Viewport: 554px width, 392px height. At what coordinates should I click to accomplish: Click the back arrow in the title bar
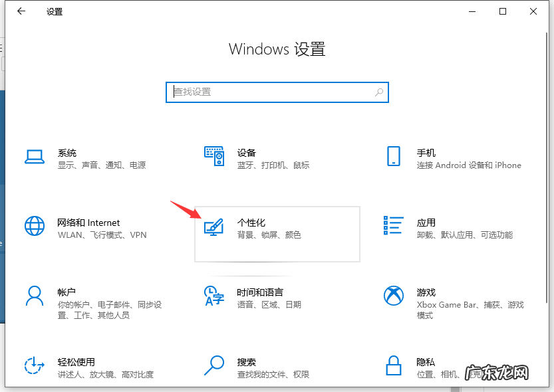point(20,11)
